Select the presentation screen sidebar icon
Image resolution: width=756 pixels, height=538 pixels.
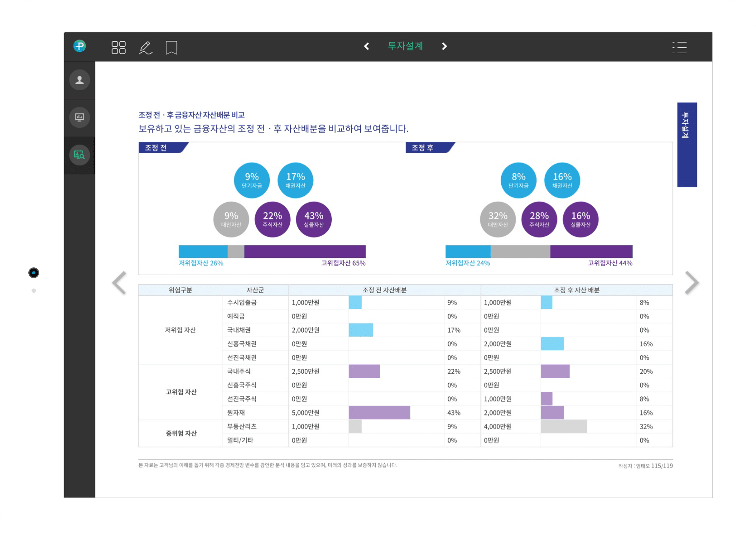pyautogui.click(x=79, y=117)
